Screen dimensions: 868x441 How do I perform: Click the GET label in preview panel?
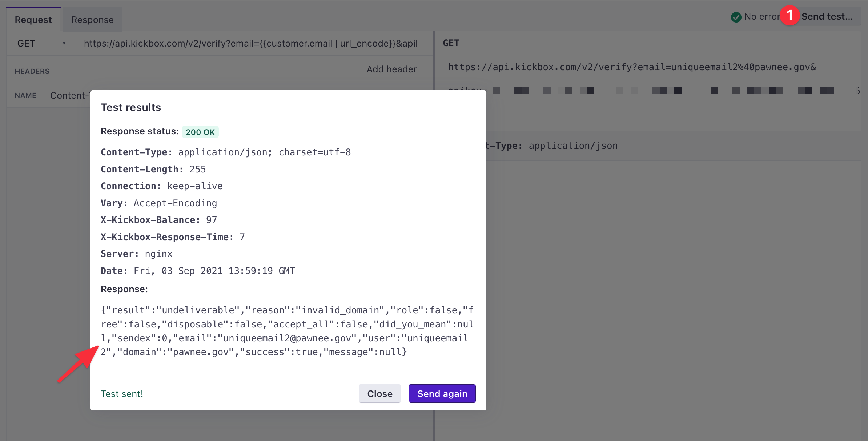pyautogui.click(x=451, y=43)
